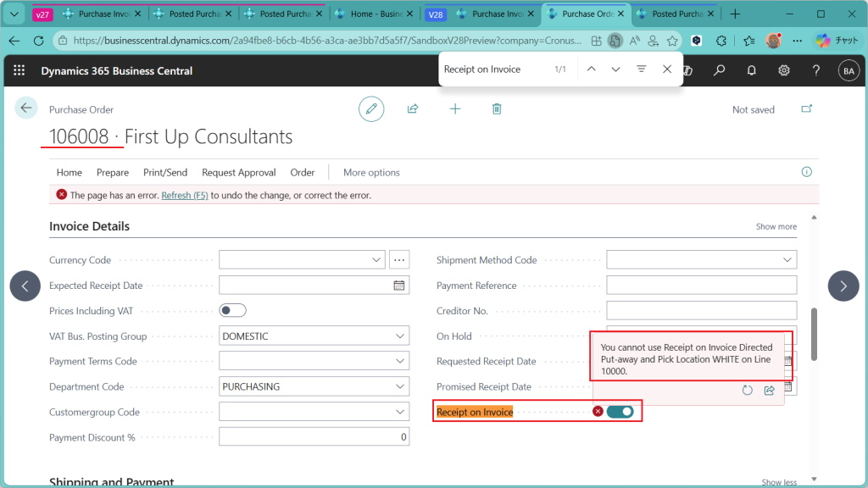Open the Prepare menu
Image resolution: width=868 pixels, height=488 pixels.
(x=113, y=172)
